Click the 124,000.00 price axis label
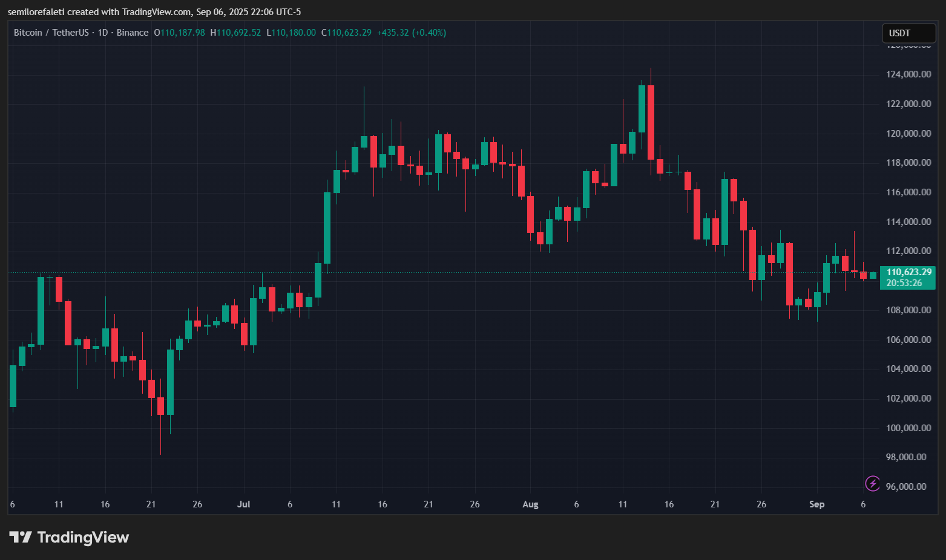 (x=908, y=74)
